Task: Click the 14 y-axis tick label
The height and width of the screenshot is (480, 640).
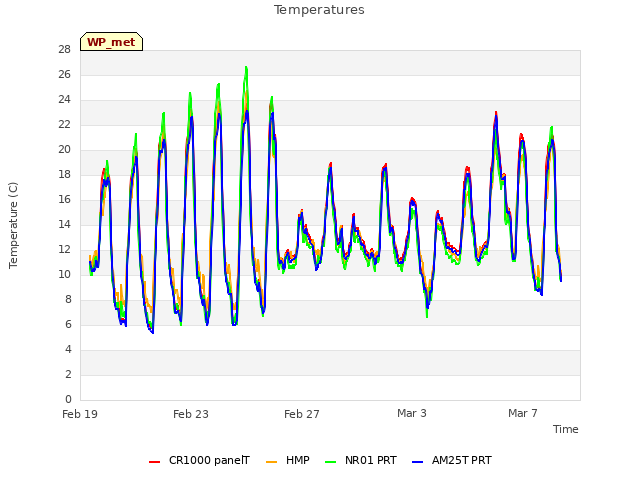Action: tap(64, 224)
